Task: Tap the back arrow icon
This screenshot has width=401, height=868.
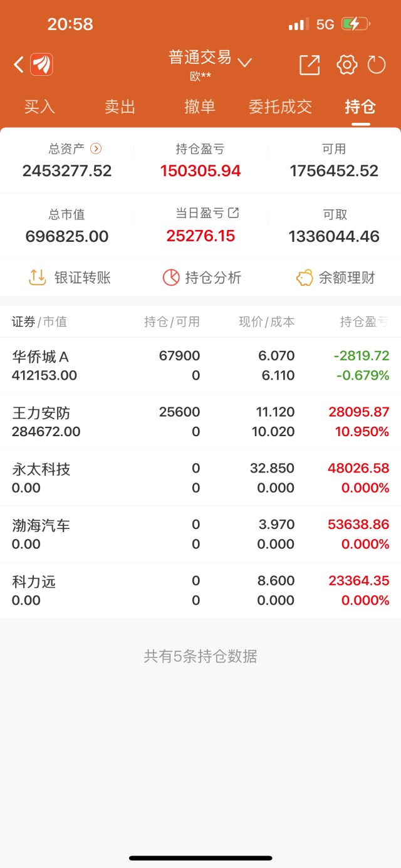Action: 19,64
